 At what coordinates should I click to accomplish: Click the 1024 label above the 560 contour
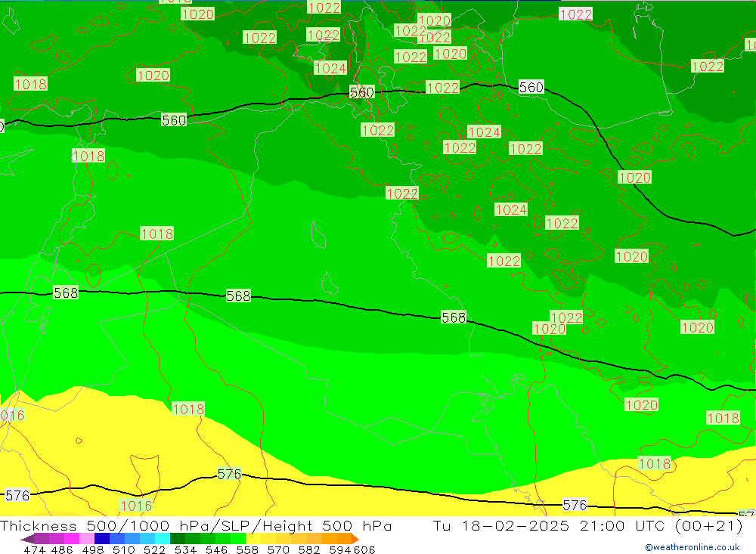[330, 68]
